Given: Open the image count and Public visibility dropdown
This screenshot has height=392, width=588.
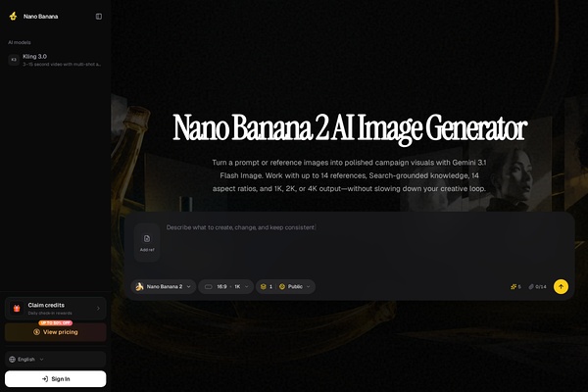Looking at the screenshot, I should pyautogui.click(x=285, y=286).
